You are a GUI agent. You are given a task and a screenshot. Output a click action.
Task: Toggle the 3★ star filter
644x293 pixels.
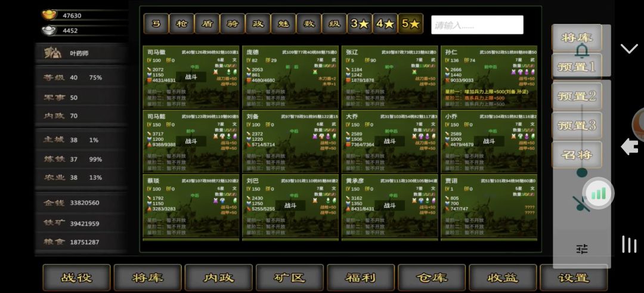click(x=360, y=24)
